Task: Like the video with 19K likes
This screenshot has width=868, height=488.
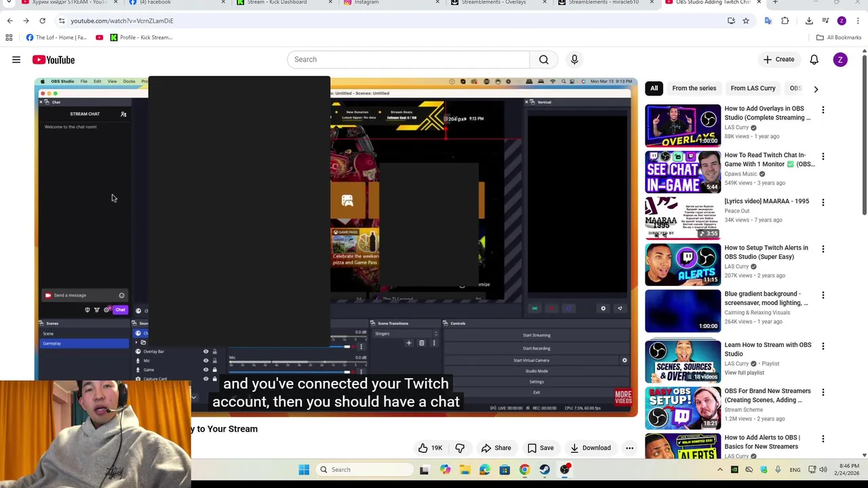Action: (x=430, y=448)
